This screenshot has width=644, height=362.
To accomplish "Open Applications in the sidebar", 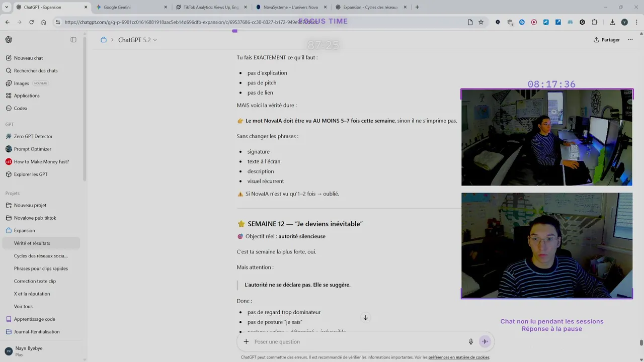I will tap(27, 96).
